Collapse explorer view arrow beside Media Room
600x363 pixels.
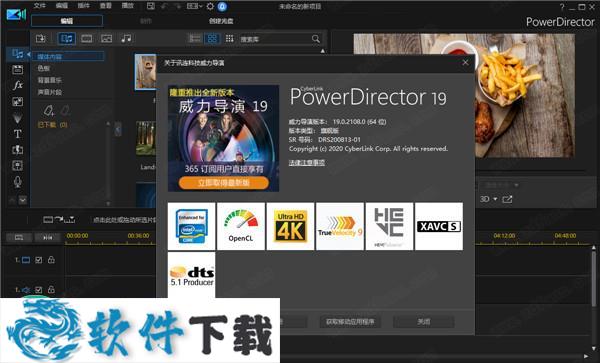click(x=28, y=54)
